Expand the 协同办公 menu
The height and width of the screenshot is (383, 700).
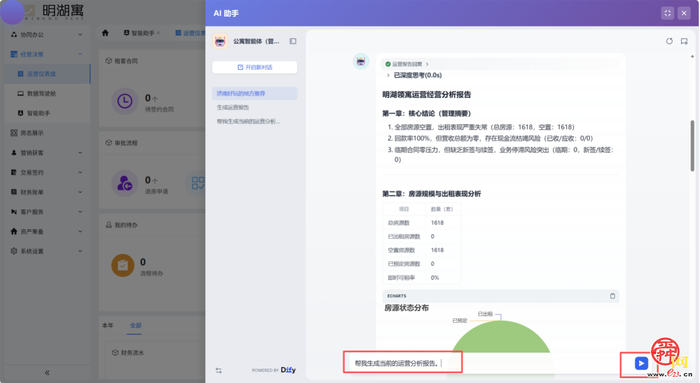(47, 34)
